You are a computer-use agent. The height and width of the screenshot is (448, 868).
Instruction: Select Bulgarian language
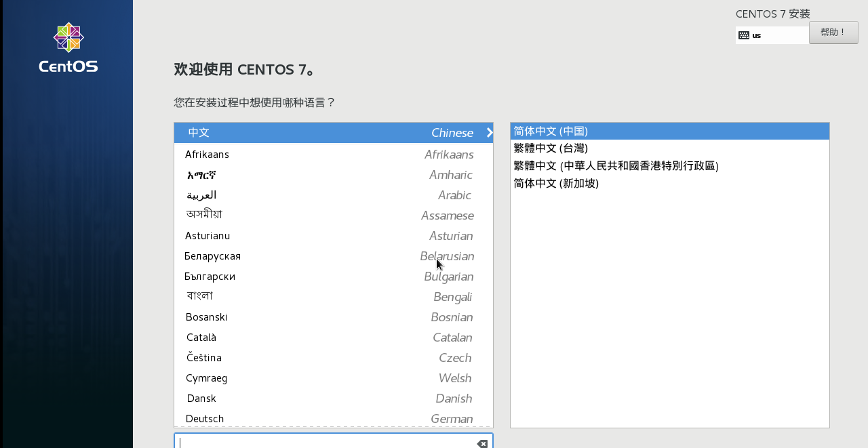point(334,277)
